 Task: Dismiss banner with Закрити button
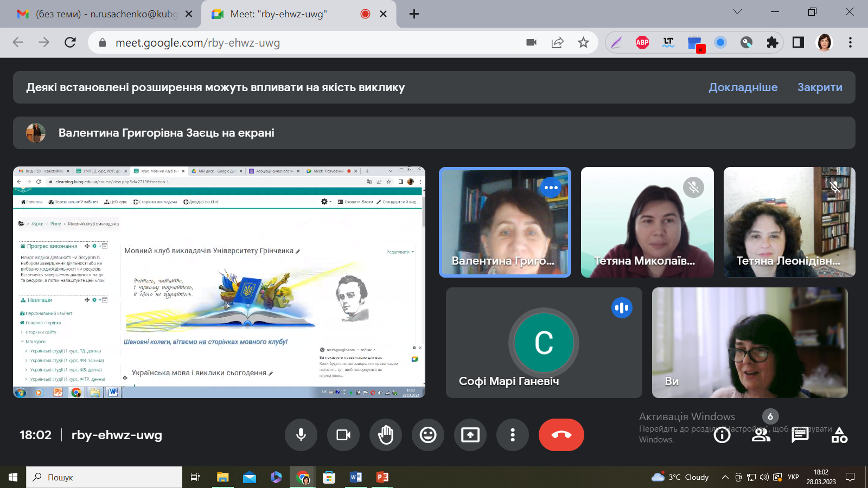[x=819, y=87]
